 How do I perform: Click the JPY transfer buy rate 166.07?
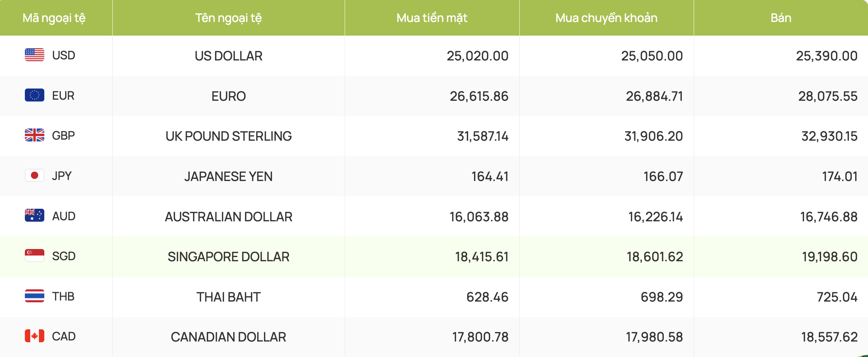[663, 177]
